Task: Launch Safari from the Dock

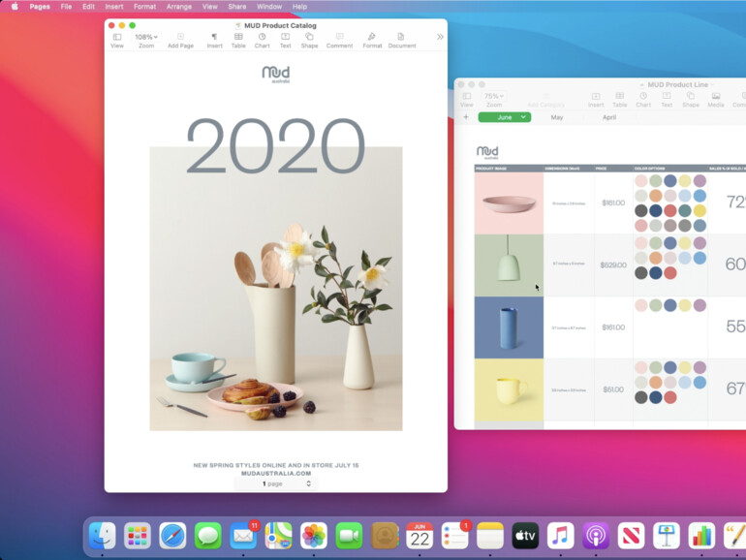Action: click(x=172, y=536)
